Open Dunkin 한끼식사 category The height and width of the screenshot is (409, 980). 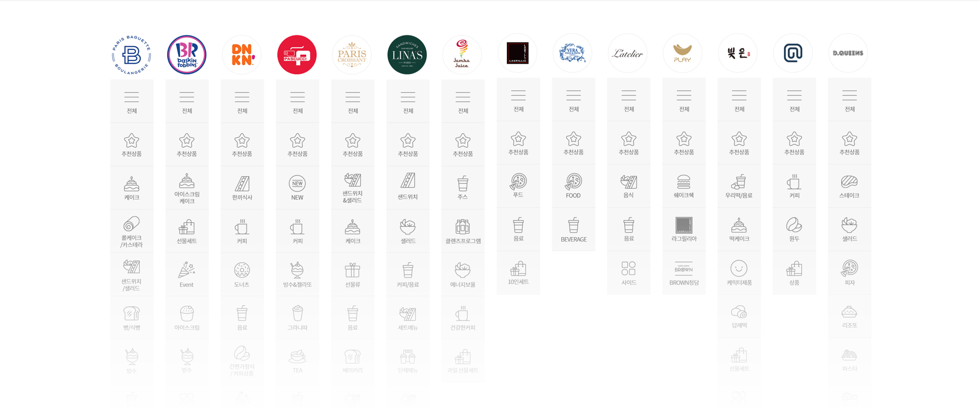242,188
